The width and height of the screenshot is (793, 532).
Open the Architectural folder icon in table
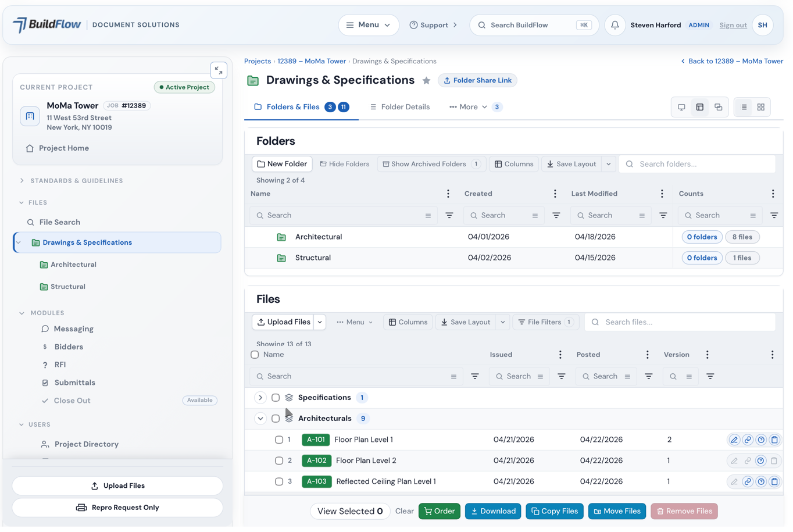pyautogui.click(x=281, y=237)
